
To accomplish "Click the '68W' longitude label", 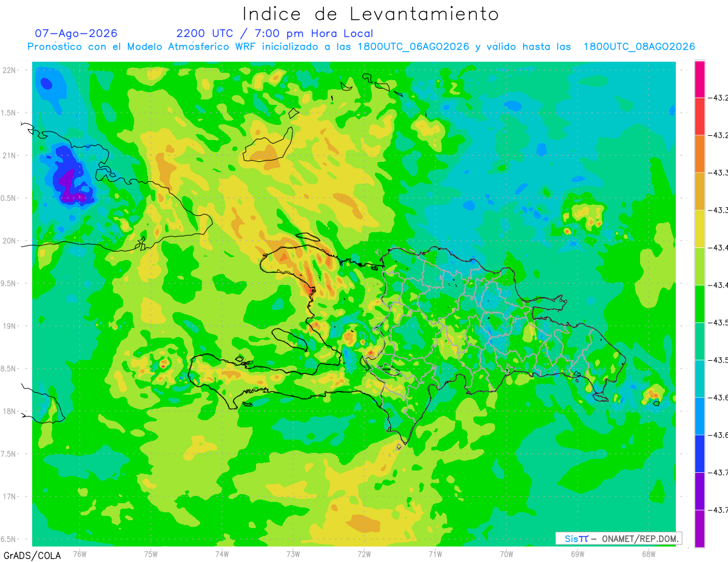I will (x=648, y=554).
